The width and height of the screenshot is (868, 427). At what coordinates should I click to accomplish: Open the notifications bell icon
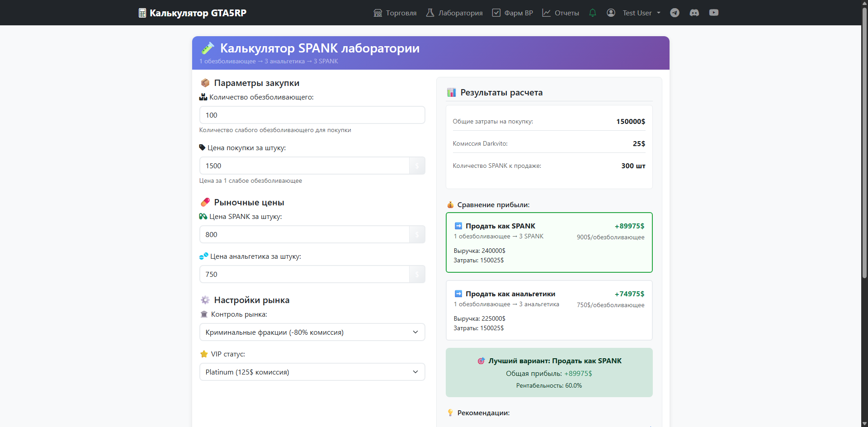pos(593,13)
